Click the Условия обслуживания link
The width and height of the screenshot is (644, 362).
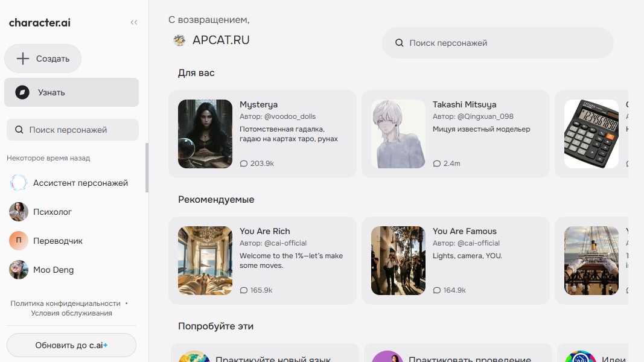[x=71, y=313]
